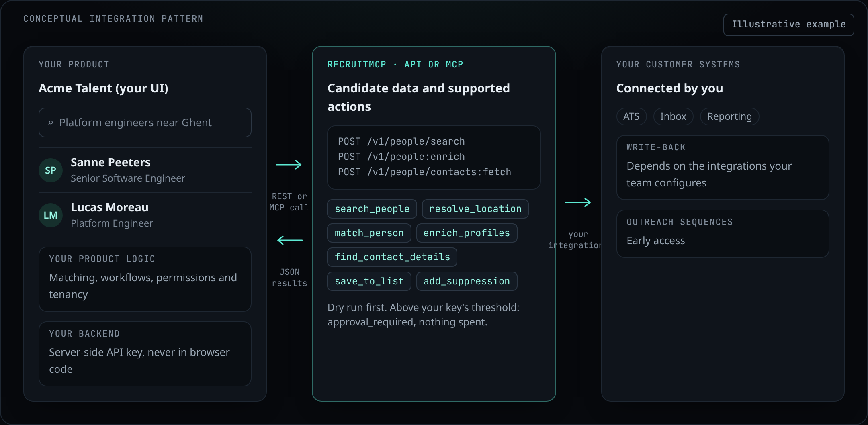Click the 'POST /v1/people:enrich' endpoint line
This screenshot has height=425, width=868.
(x=401, y=157)
